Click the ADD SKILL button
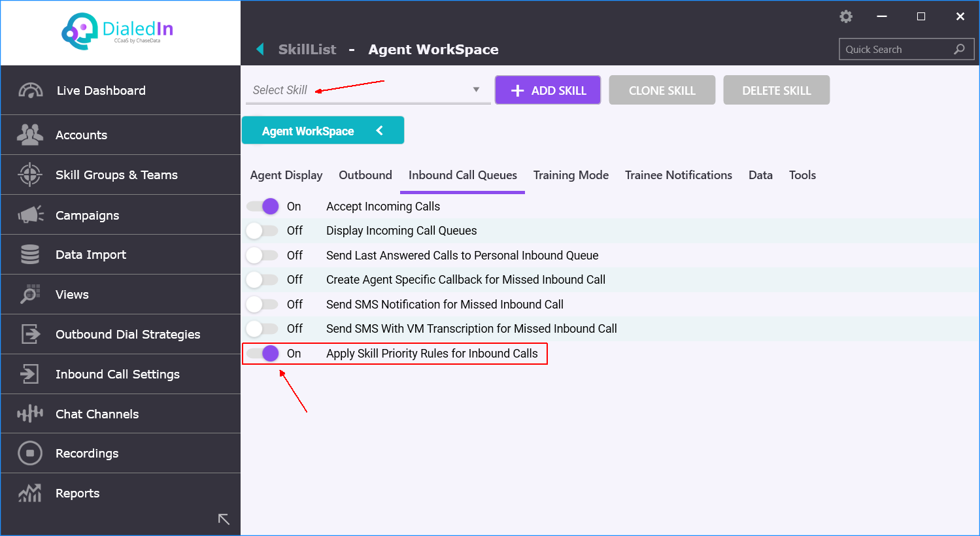 point(547,90)
